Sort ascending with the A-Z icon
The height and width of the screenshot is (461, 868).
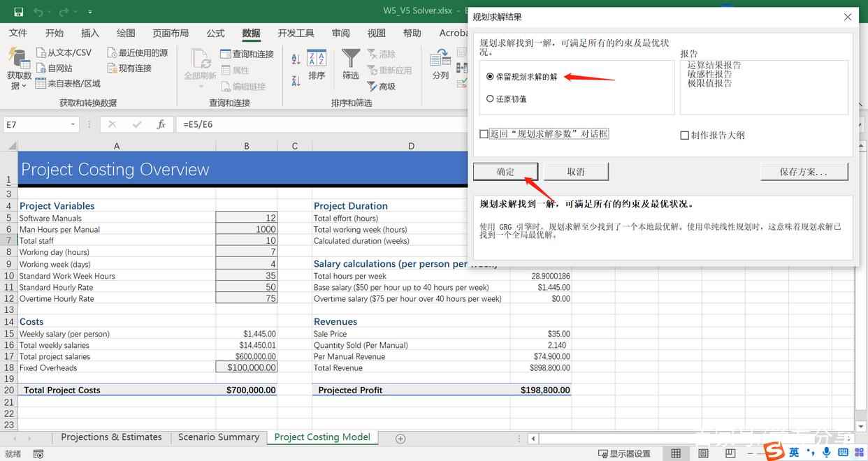pos(296,59)
